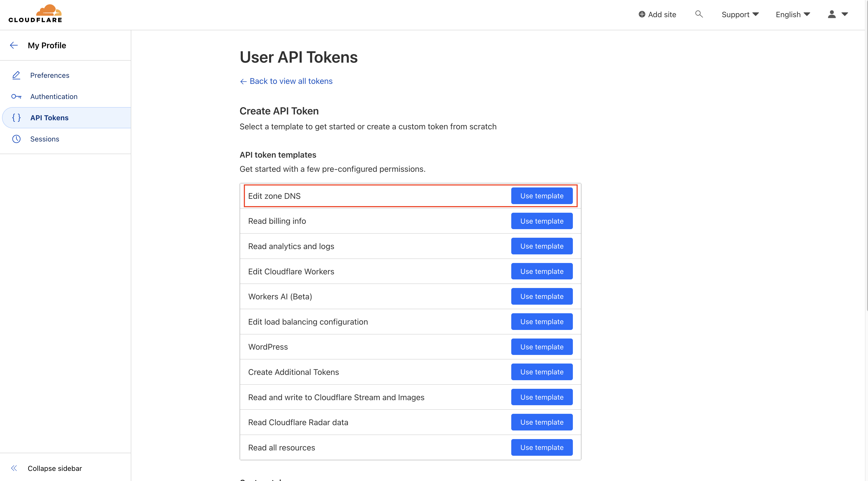Click the 'Read analytics and logs' text

point(291,246)
